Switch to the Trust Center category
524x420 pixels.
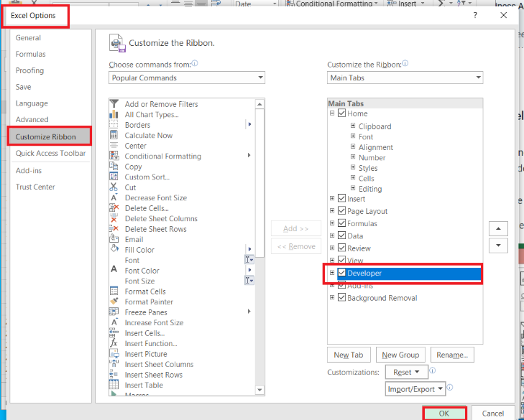coord(35,187)
